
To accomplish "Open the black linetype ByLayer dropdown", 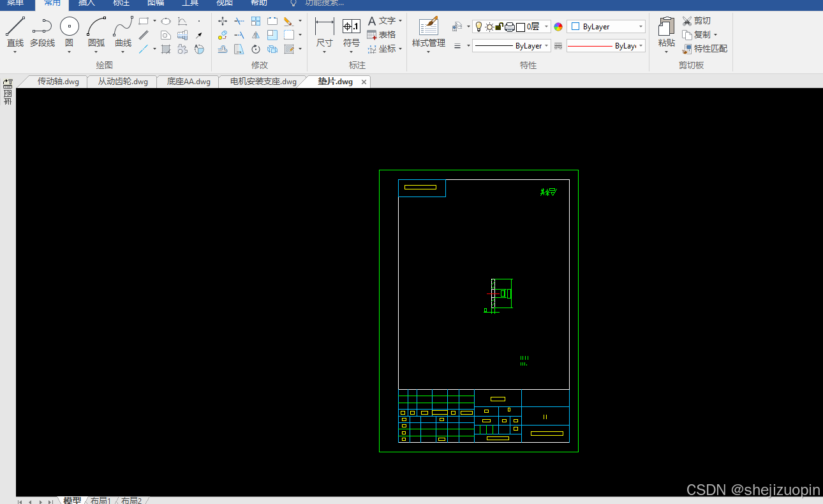I will [x=547, y=46].
